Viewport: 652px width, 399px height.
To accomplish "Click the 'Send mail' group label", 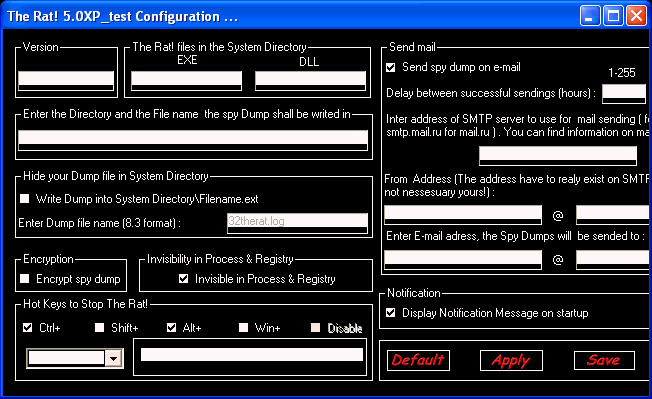I will (x=412, y=47).
